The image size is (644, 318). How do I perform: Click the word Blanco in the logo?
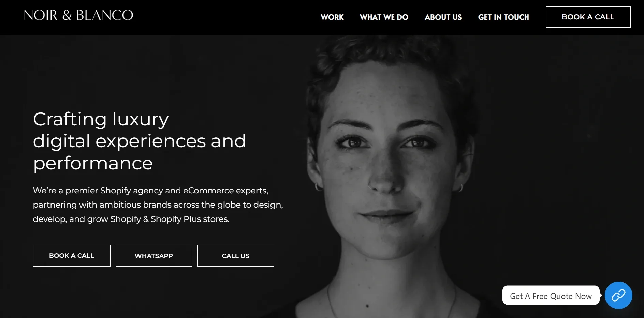(x=105, y=15)
